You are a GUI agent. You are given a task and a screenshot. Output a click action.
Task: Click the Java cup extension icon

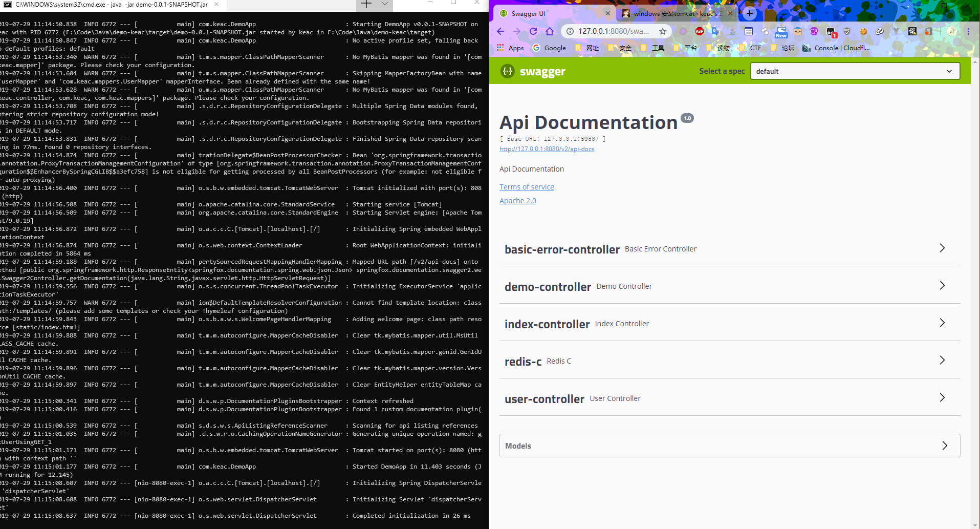coord(732,31)
